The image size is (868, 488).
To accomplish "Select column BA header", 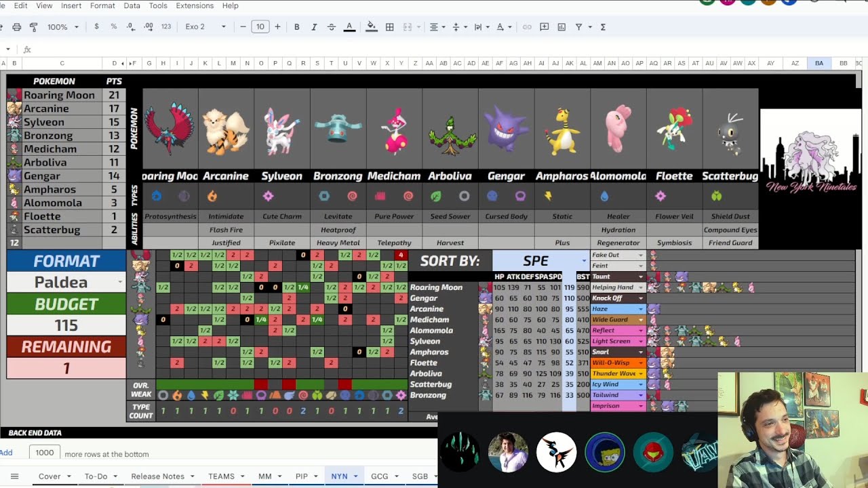I will click(819, 63).
